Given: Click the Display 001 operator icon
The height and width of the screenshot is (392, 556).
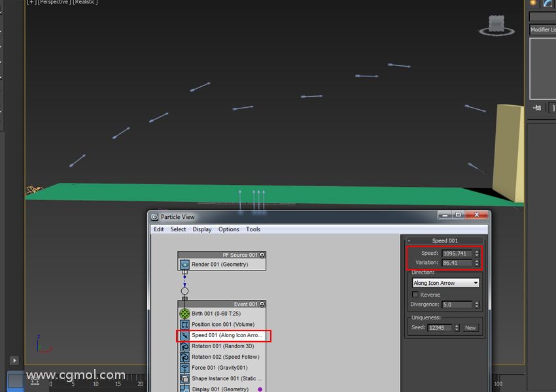Looking at the screenshot, I should point(184,389).
